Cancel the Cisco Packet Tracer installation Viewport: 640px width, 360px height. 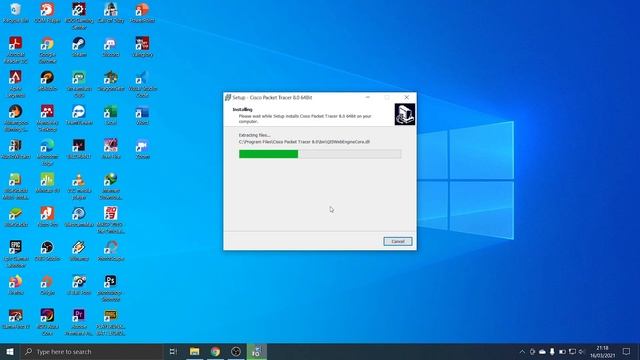[398, 241]
